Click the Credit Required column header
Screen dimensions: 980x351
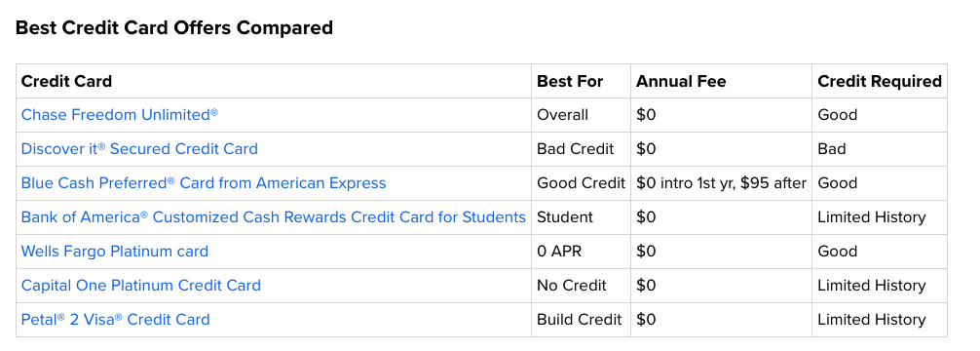click(880, 81)
